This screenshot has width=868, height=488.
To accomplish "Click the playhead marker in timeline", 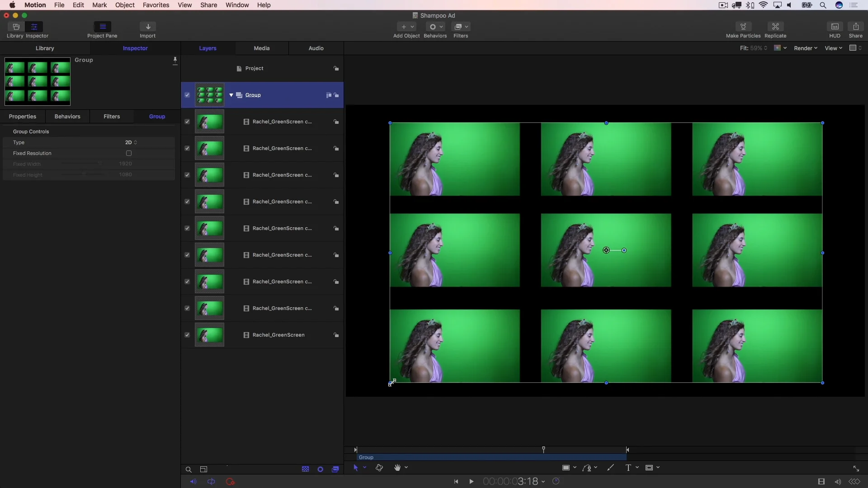I will (x=543, y=449).
